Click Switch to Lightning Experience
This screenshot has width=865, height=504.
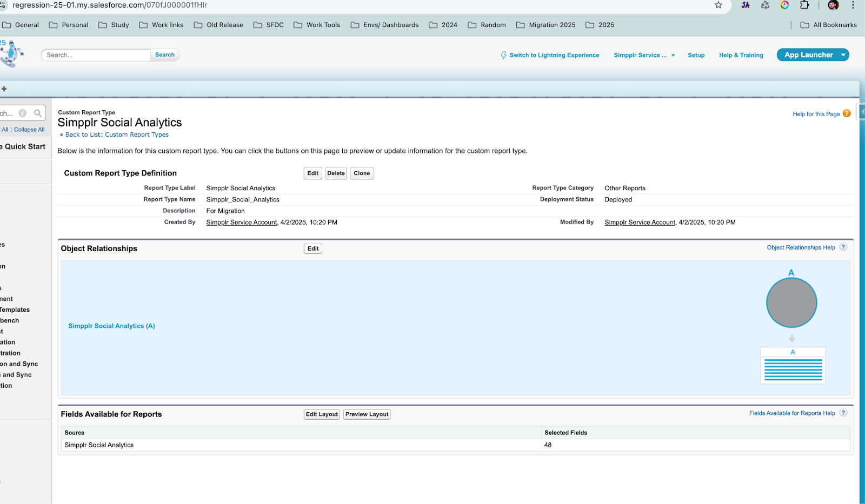click(x=554, y=55)
